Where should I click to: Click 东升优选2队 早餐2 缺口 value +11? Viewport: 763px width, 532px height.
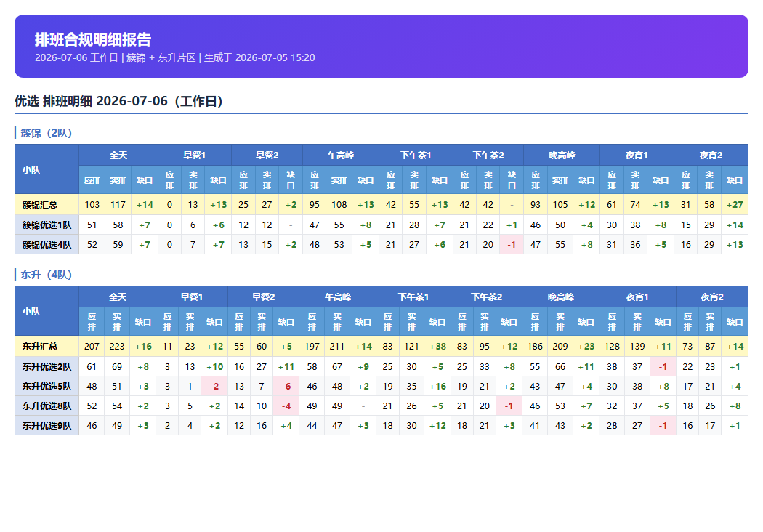(x=286, y=366)
